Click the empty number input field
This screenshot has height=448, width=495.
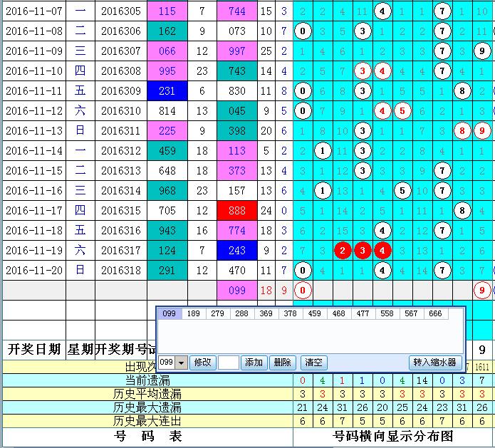pyautogui.click(x=228, y=363)
